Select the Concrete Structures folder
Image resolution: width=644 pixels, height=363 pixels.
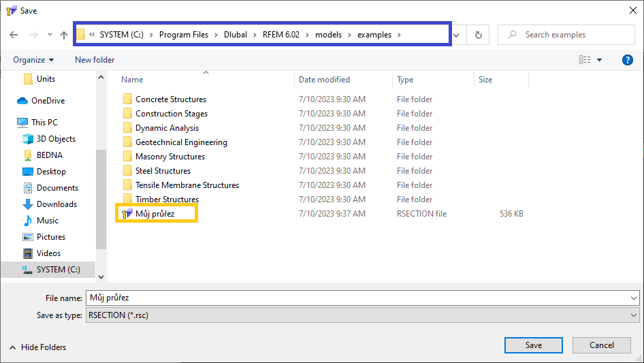tap(171, 99)
